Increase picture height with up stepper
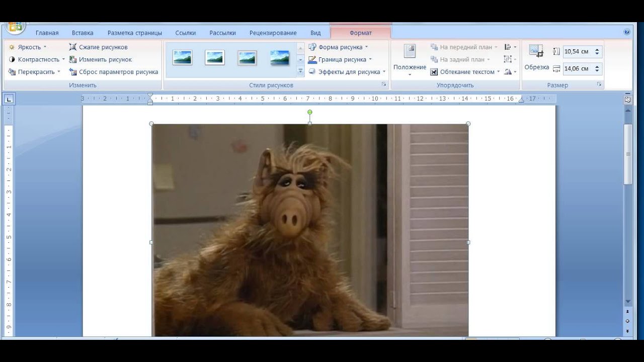Screen dimensions: 644x362 coord(597,49)
